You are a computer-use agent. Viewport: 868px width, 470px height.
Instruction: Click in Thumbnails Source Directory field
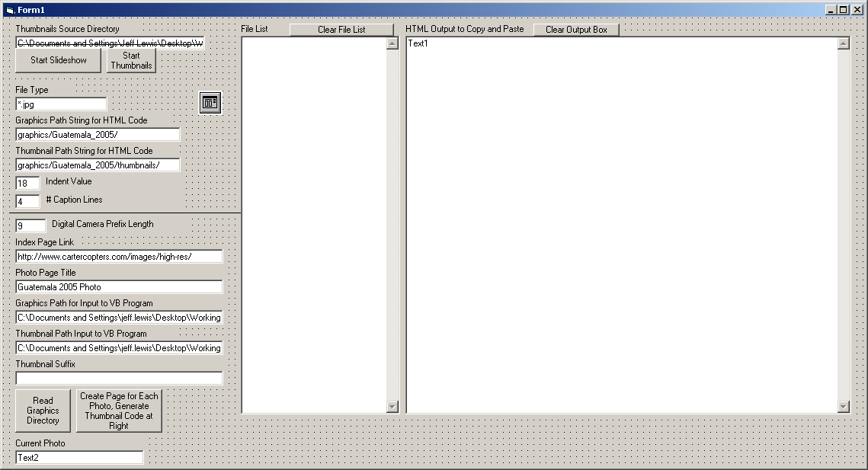111,43
